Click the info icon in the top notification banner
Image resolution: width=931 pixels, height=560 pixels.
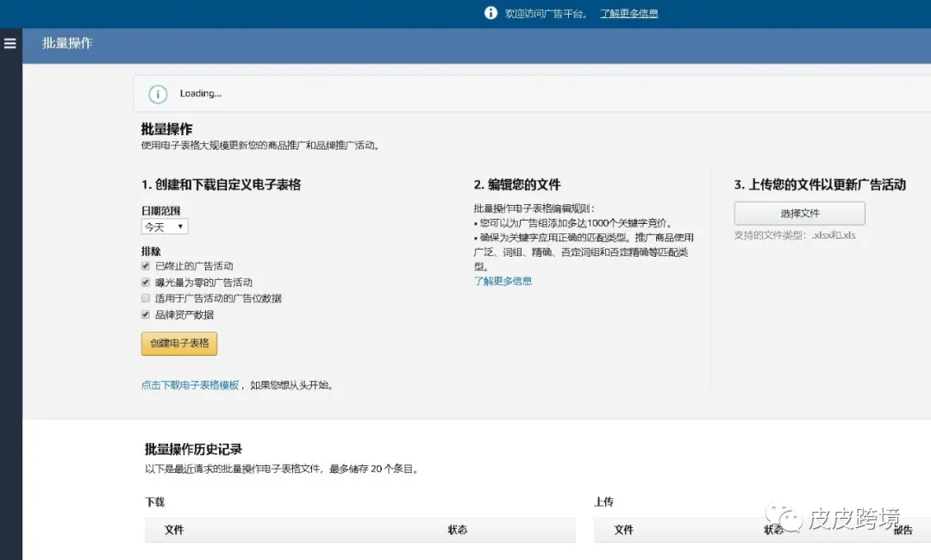[x=490, y=13]
